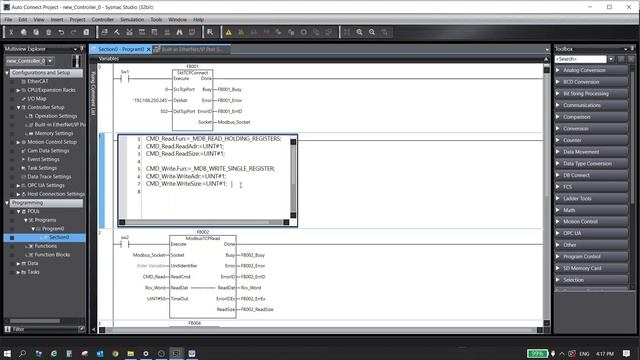Screen dimensions: 640x360
Task: Collapse the Programming section
Action: (7, 203)
